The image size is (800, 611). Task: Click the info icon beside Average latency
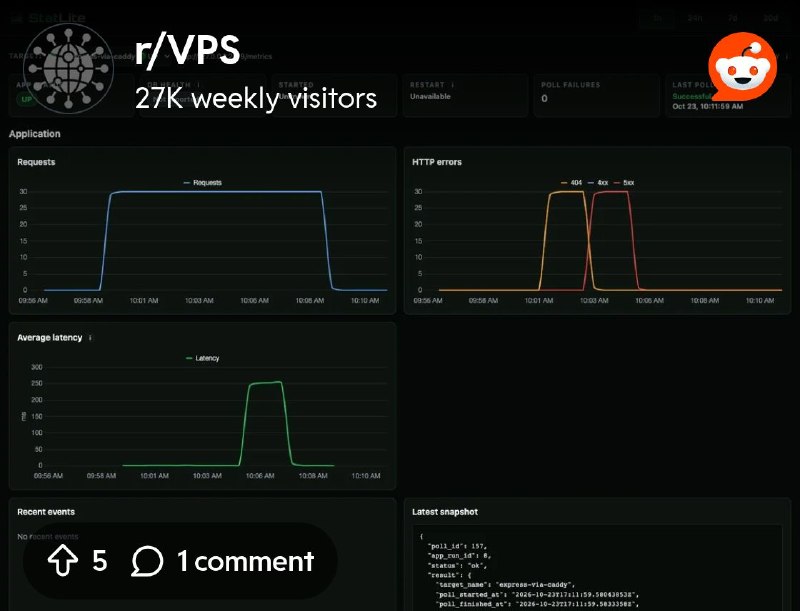90,338
